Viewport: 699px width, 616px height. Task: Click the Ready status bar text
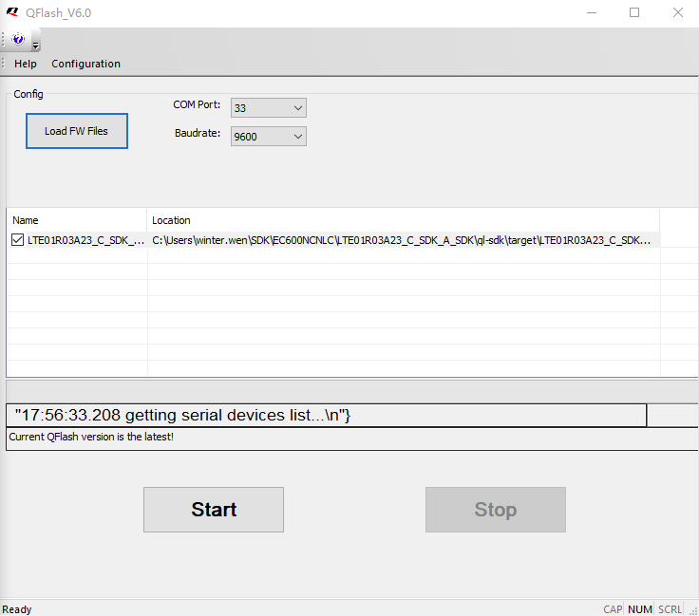pyautogui.click(x=17, y=609)
